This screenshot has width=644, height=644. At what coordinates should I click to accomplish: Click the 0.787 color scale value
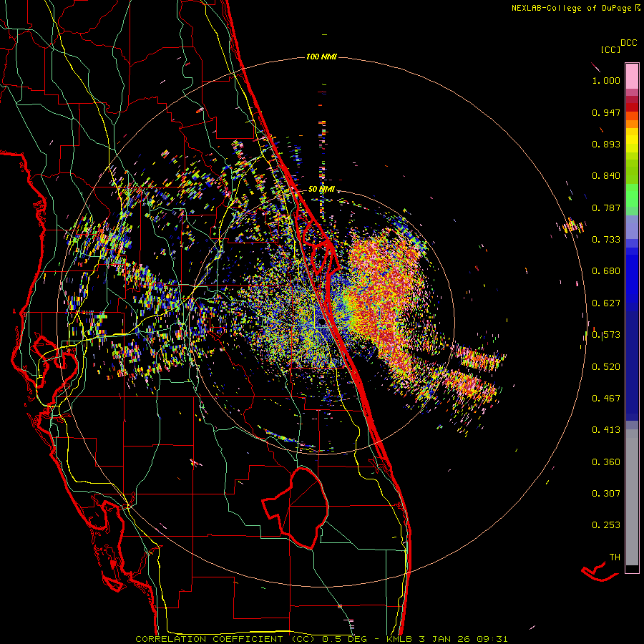pos(606,208)
